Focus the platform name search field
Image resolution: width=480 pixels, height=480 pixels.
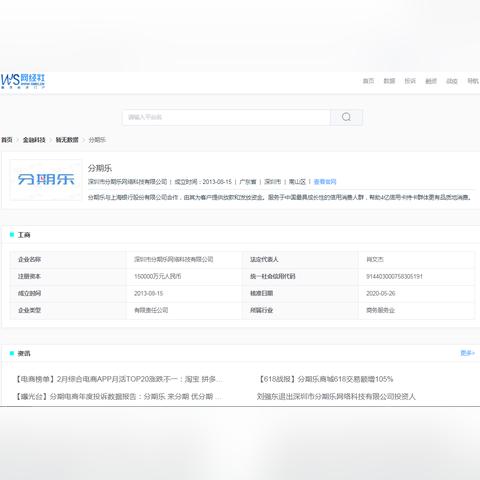[x=226, y=117]
